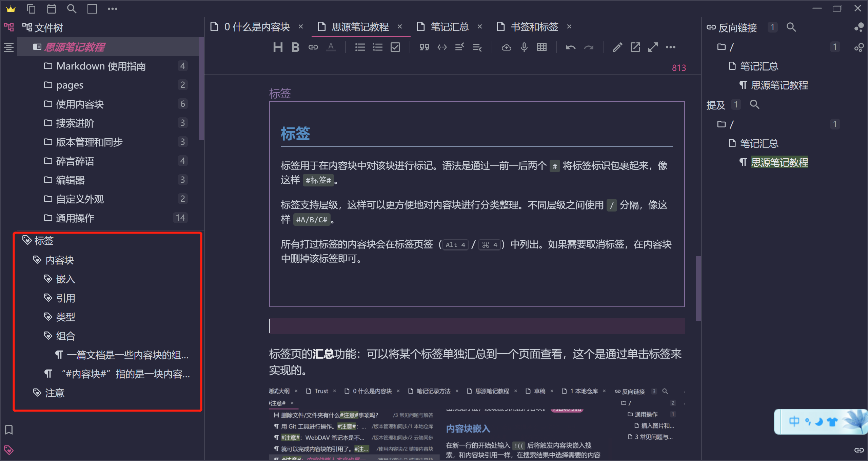Switch to 书签和标签 tab
Image resolution: width=868 pixels, height=461 pixels.
[534, 27]
